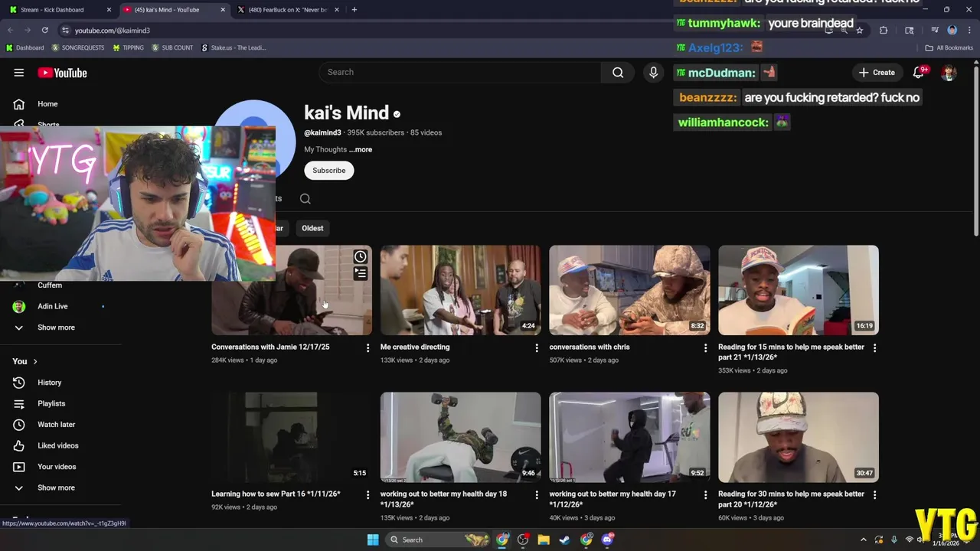Click the search magnifier button in YouTube
Image resolution: width=980 pixels, height=551 pixels.
coord(618,72)
